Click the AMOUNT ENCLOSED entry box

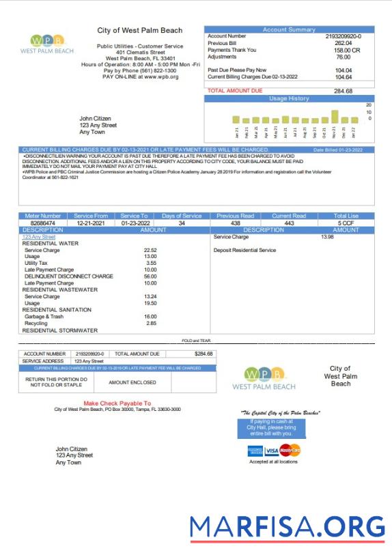[x=194, y=382]
